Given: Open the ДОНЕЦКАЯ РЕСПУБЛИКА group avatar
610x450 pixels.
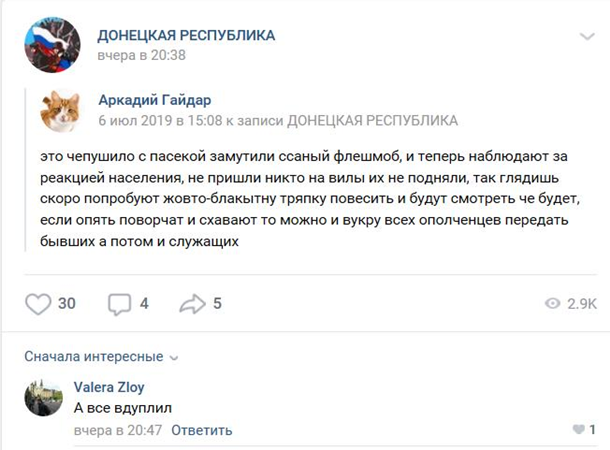Looking at the screenshot, I should [x=53, y=45].
